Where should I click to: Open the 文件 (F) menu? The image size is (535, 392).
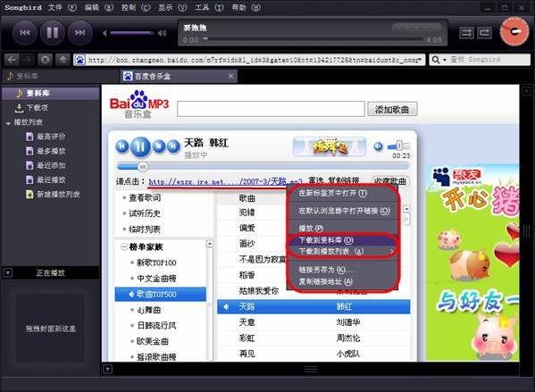point(63,7)
